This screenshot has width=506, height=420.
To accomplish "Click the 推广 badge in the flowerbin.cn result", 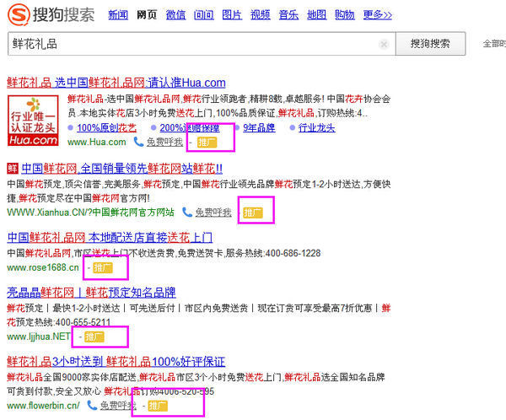I will coord(158,406).
